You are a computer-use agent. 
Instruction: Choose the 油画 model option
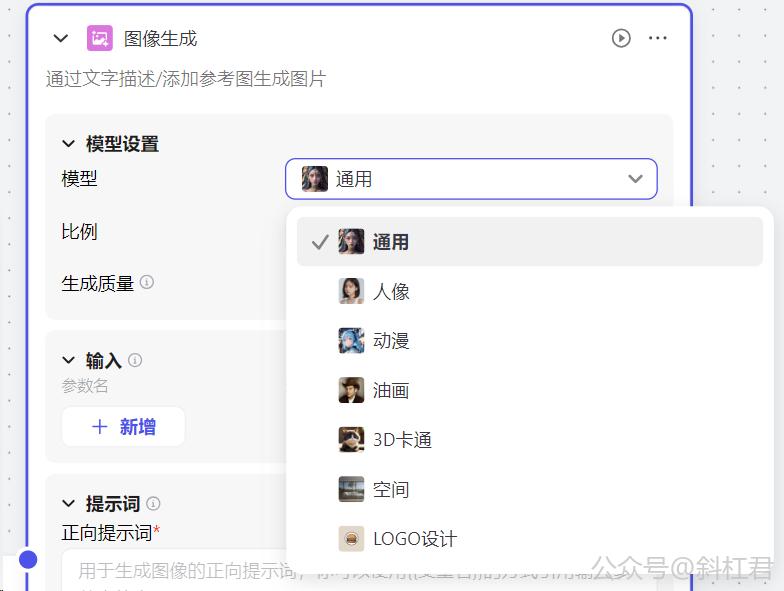530,390
